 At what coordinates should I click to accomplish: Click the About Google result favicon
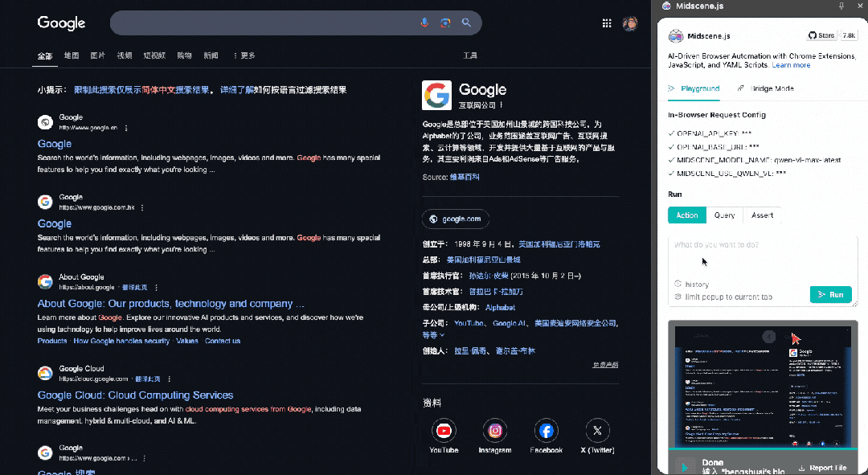[45, 282]
